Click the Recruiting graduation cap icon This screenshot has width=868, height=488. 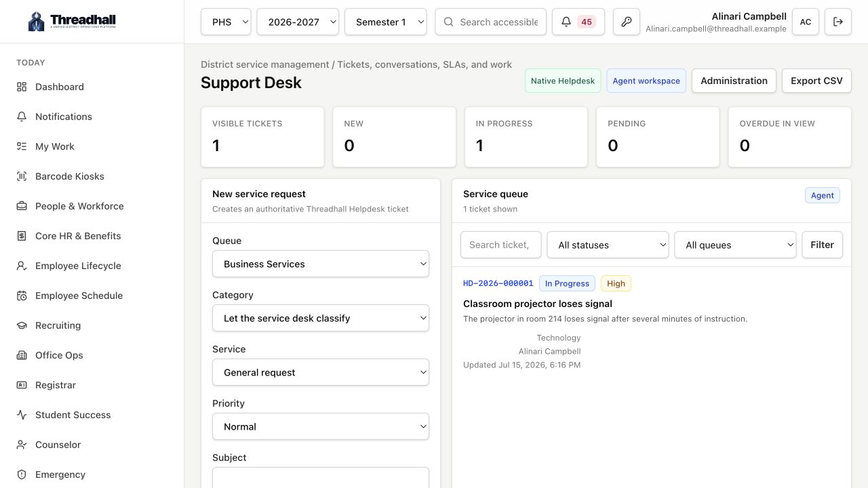tap(22, 325)
